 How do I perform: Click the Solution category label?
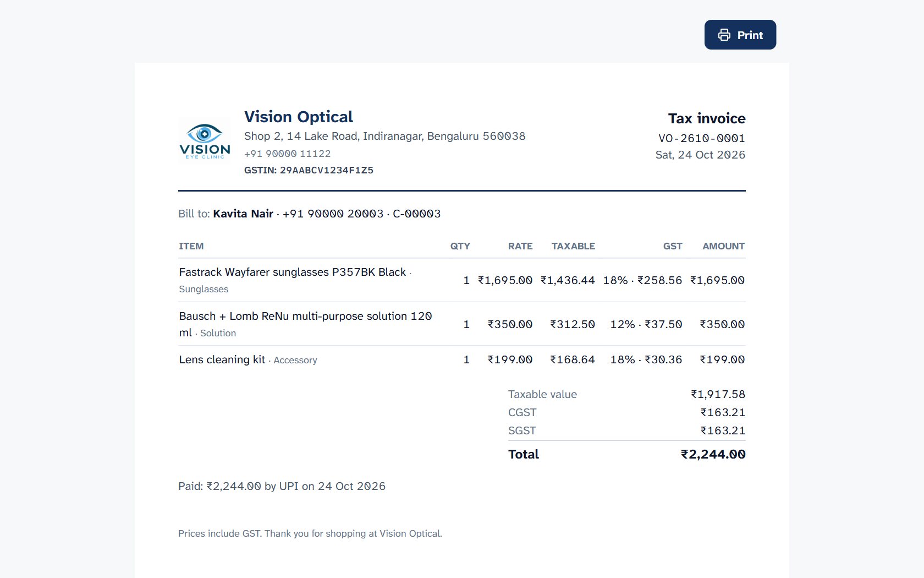coord(218,333)
